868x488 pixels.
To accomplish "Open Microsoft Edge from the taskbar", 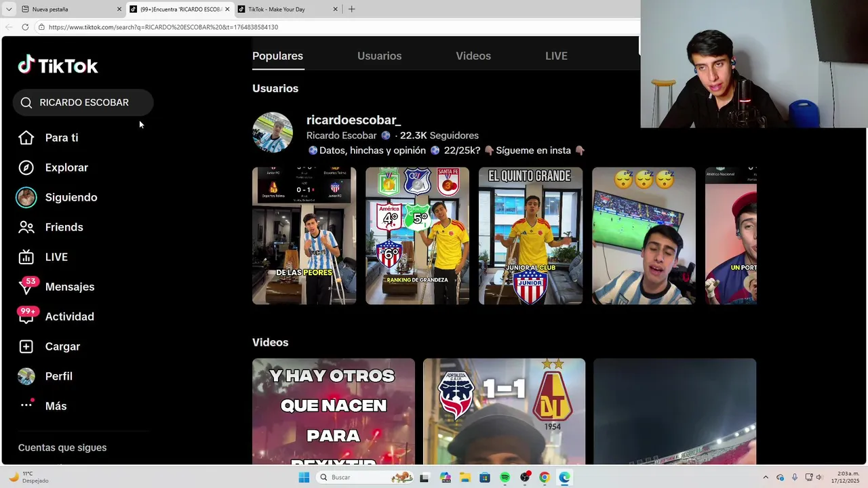I will tap(564, 477).
